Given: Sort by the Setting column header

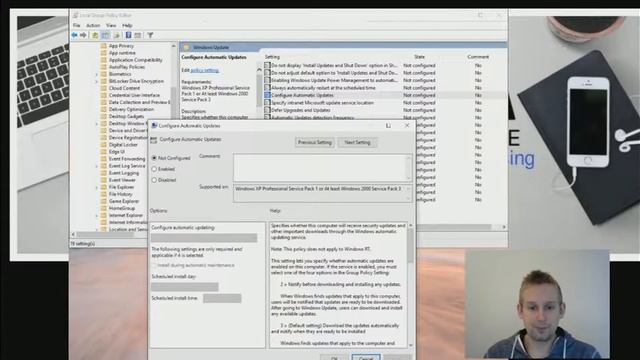Looking at the screenshot, I should click(x=272, y=57).
